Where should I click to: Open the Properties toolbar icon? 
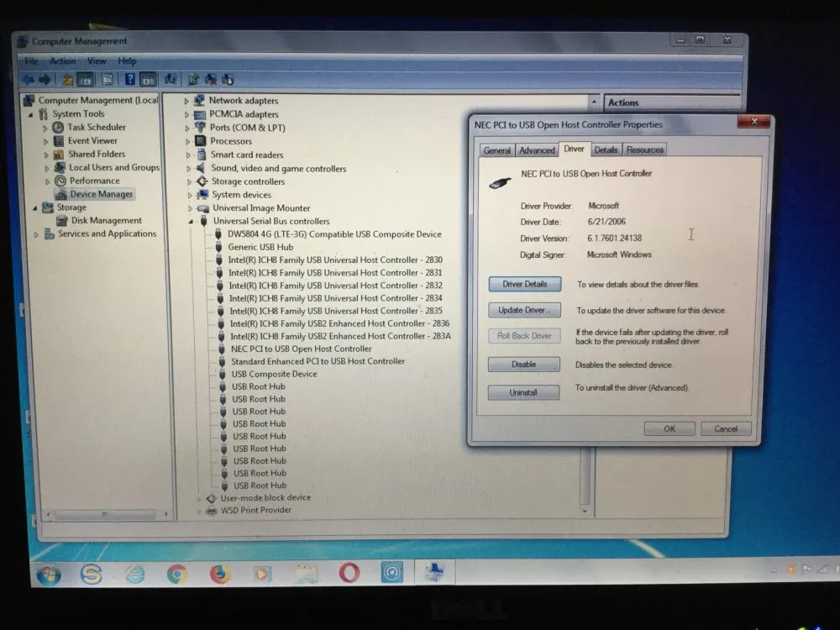108,80
